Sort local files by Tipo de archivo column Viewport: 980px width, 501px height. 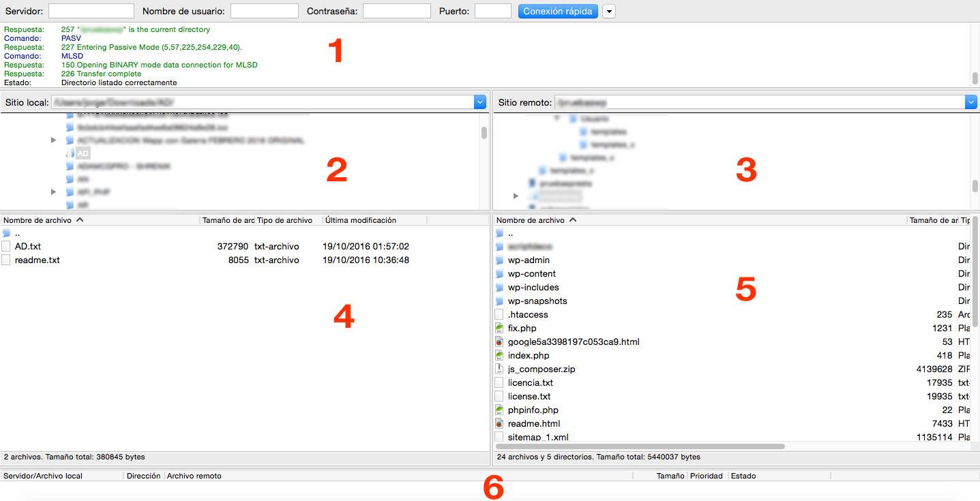286,220
